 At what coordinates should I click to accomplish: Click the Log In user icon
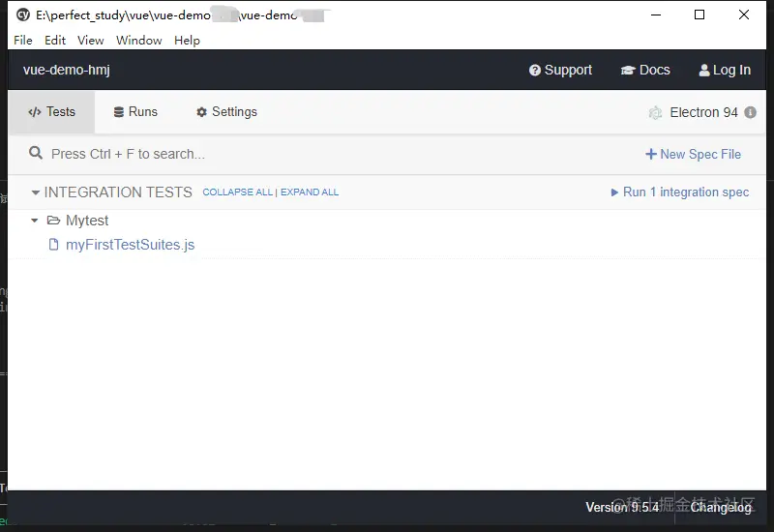(x=704, y=71)
